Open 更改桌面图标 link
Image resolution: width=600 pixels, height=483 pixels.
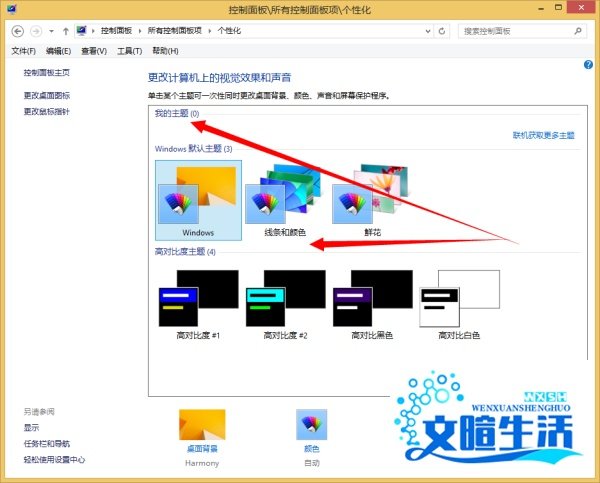(47, 95)
